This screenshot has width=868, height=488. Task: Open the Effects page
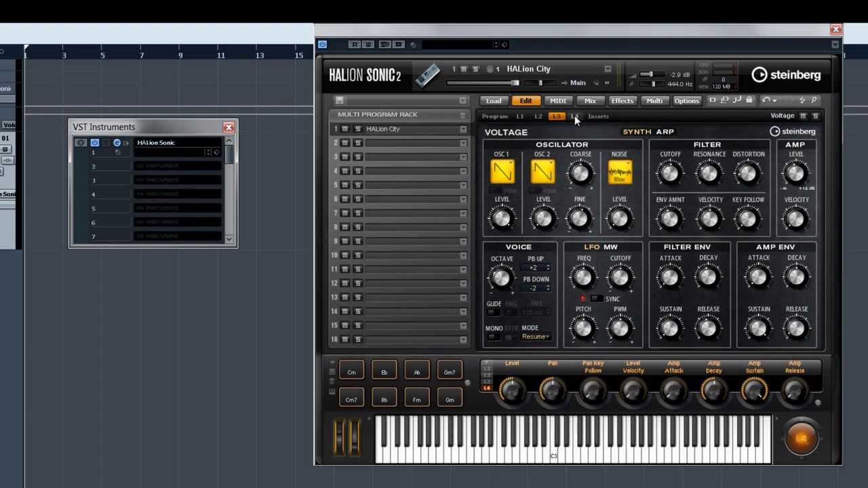point(622,101)
